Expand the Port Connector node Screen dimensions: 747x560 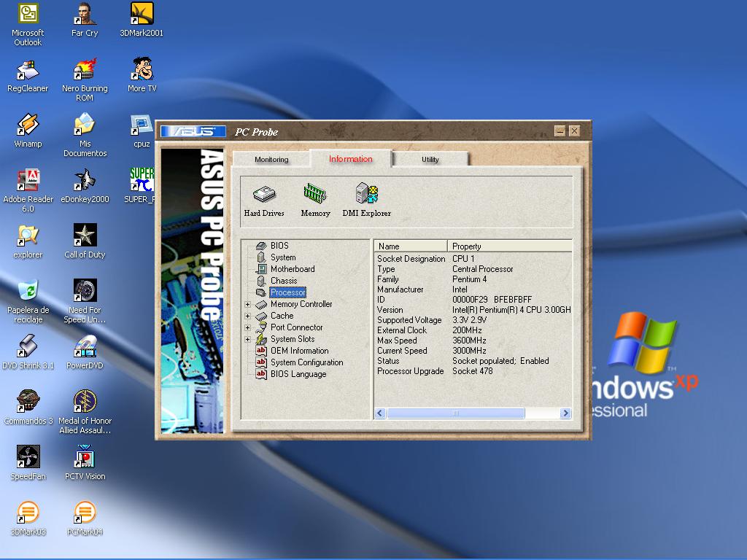tap(248, 328)
